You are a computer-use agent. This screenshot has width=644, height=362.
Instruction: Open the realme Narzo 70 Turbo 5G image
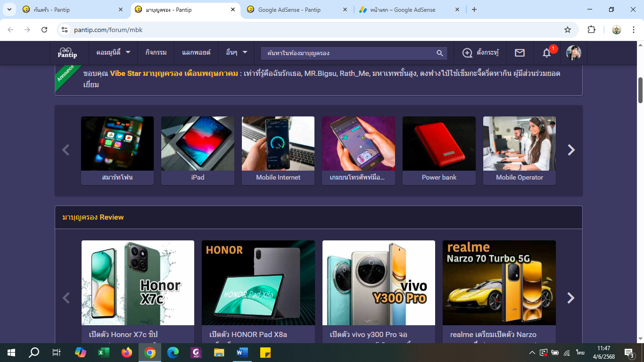[x=499, y=283]
